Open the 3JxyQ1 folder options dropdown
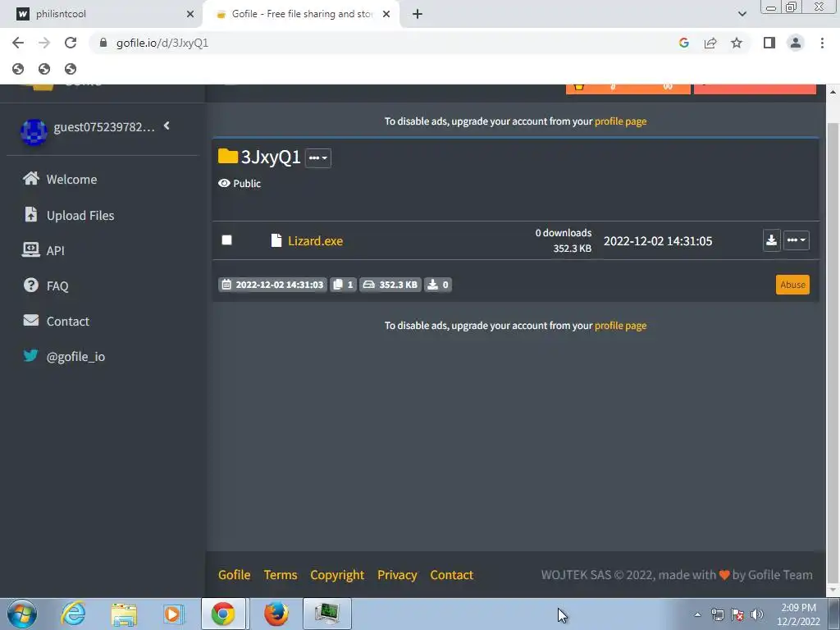 [317, 157]
